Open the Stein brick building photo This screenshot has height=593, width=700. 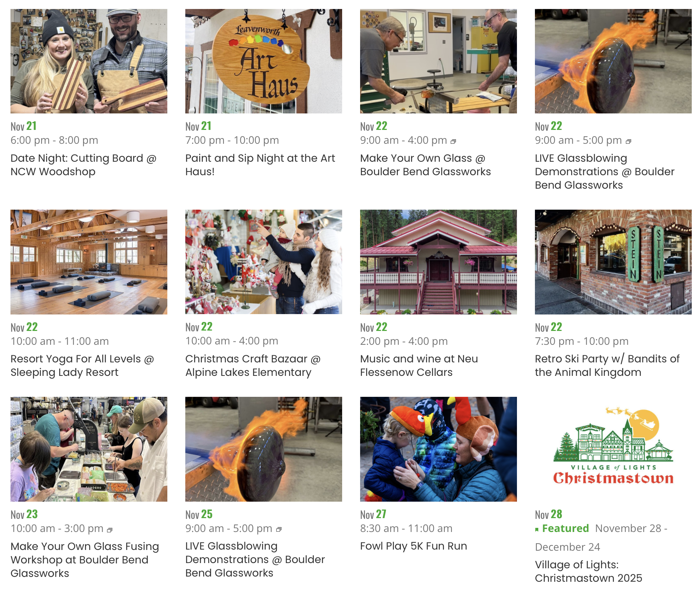coord(613,262)
